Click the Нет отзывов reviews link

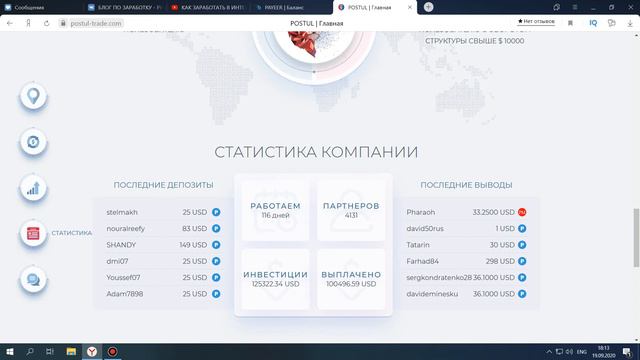pos(536,21)
